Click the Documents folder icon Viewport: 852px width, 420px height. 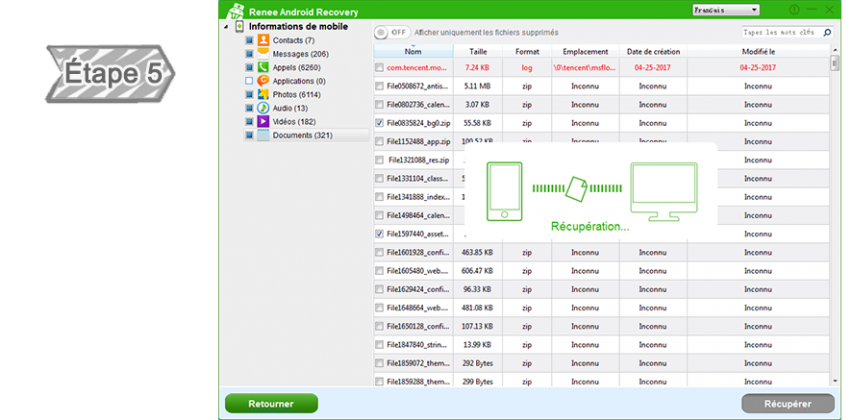click(263, 135)
